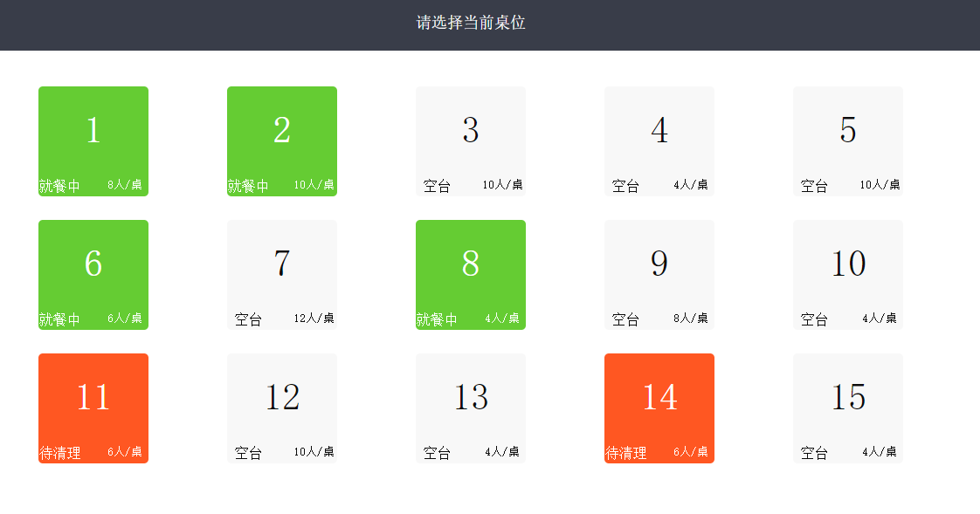
Task: Click 空台 status on table 4
Action: [625, 186]
